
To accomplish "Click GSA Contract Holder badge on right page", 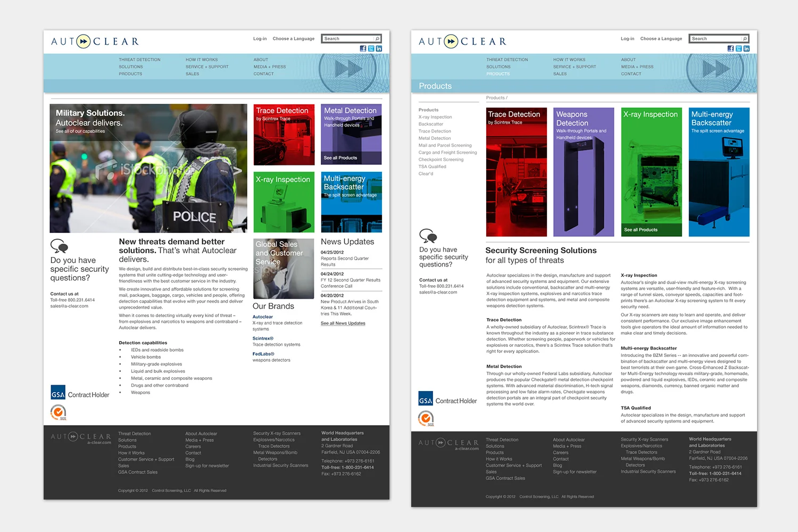I will 447,399.
